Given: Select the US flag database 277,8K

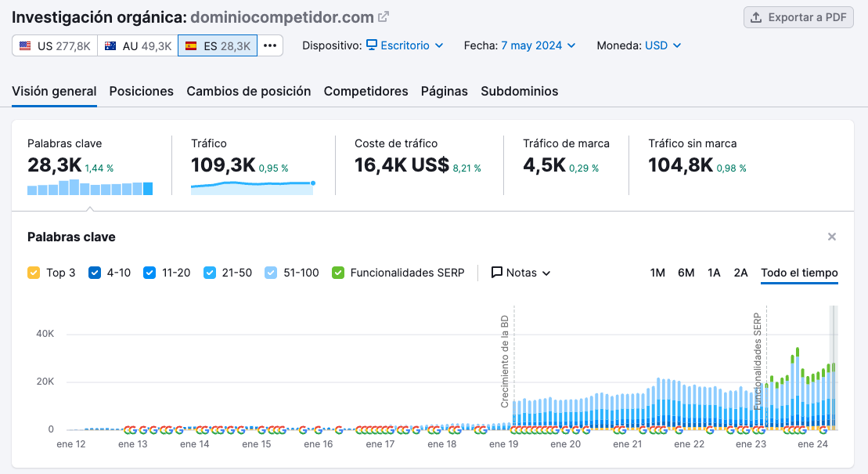Looking at the screenshot, I should point(55,46).
